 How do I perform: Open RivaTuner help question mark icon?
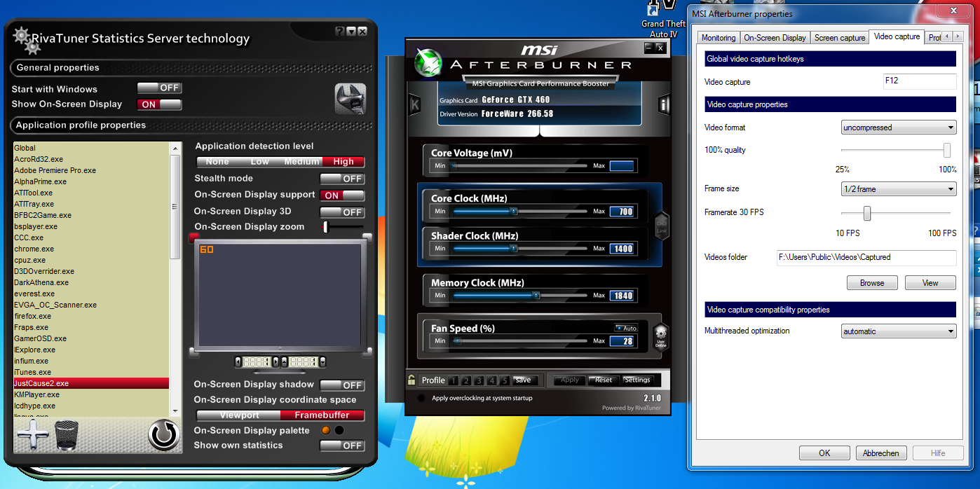pyautogui.click(x=340, y=32)
